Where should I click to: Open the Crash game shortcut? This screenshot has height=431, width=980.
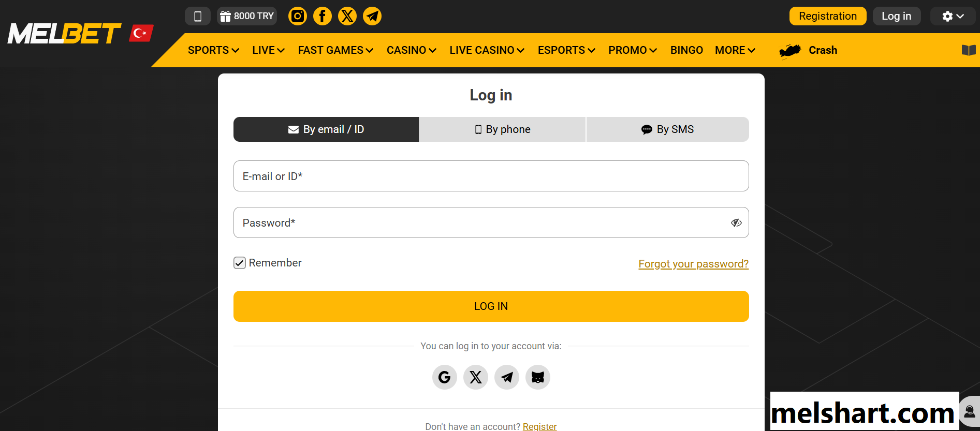[809, 50]
